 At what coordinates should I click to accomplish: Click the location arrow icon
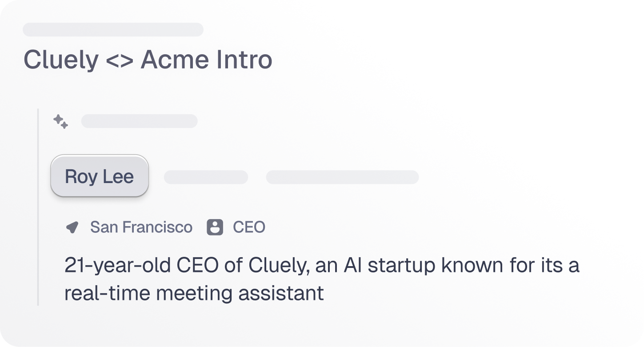click(72, 227)
